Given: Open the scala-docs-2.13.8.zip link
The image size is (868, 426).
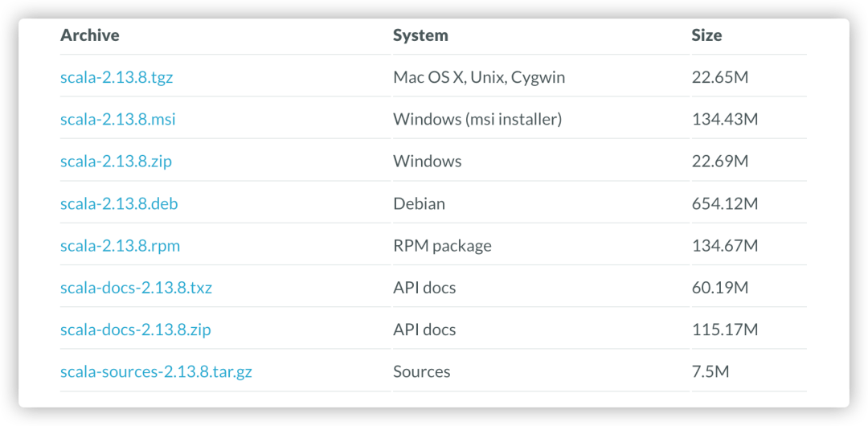Looking at the screenshot, I should tap(136, 330).
